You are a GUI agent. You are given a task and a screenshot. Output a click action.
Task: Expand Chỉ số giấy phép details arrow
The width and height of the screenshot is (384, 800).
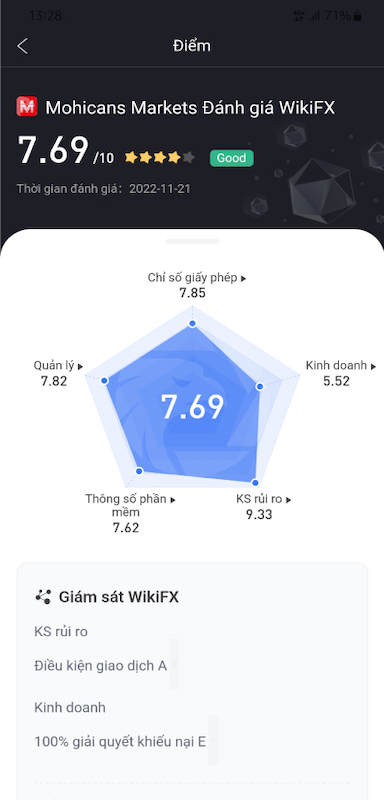(x=244, y=279)
